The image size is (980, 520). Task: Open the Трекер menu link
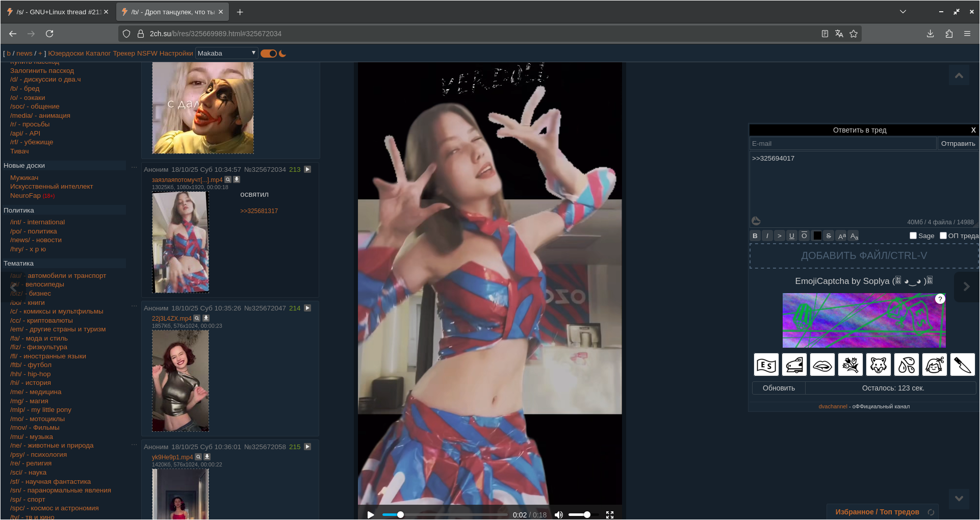point(124,53)
